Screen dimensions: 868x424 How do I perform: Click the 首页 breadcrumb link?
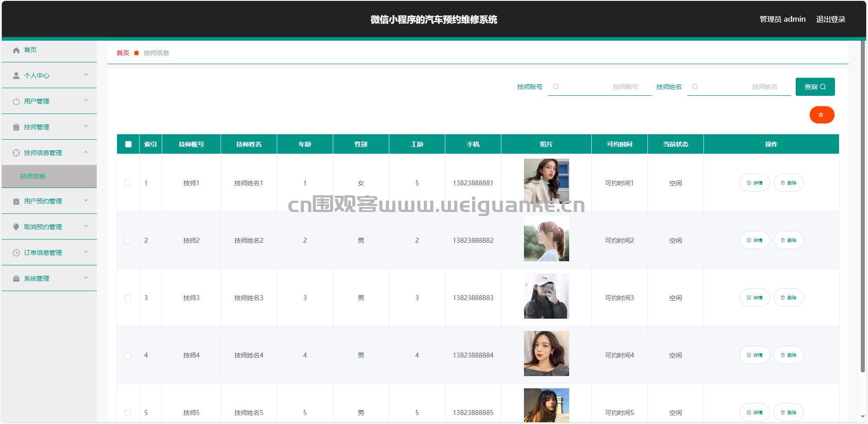[123, 53]
